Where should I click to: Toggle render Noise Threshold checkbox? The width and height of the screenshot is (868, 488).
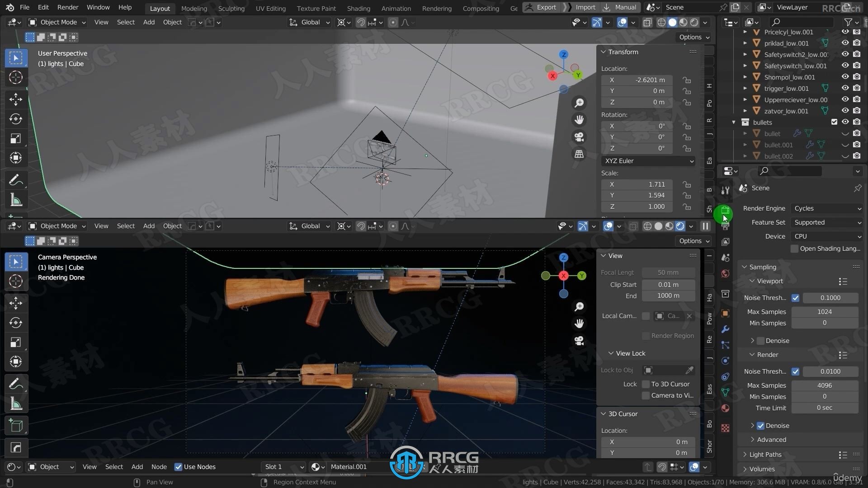coord(795,371)
